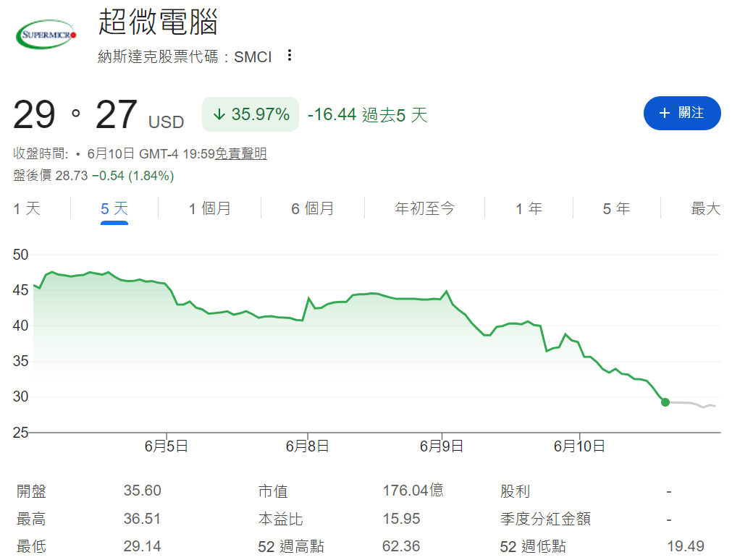Click the high price value 36.51
This screenshot has width=732, height=560.
pyautogui.click(x=142, y=519)
